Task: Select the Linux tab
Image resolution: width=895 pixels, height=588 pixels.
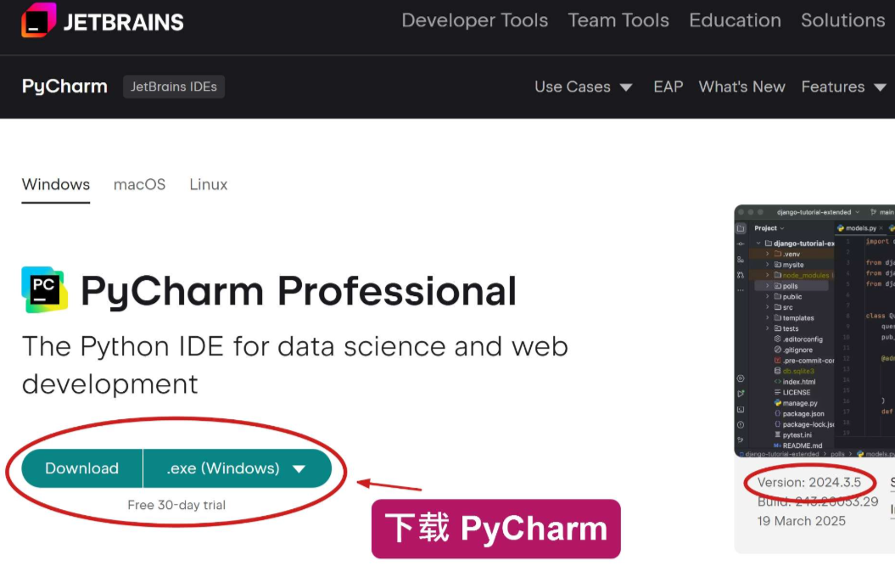Action: (x=209, y=184)
